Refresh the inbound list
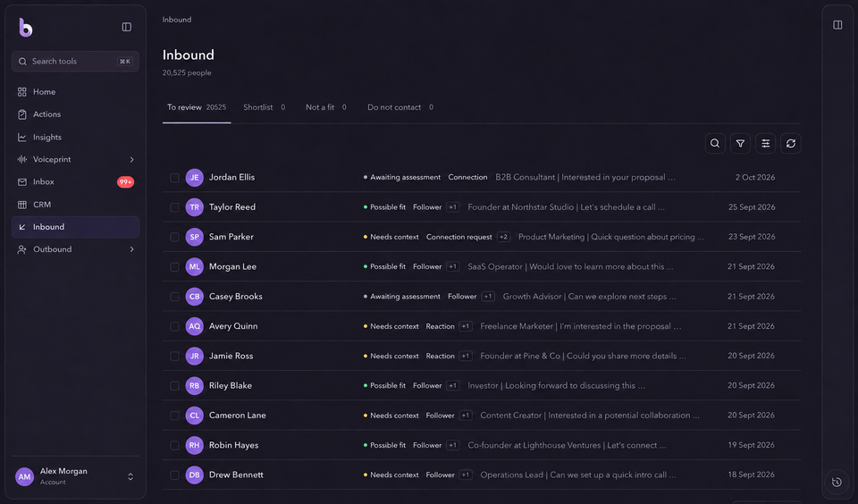The image size is (858, 504). [x=790, y=143]
